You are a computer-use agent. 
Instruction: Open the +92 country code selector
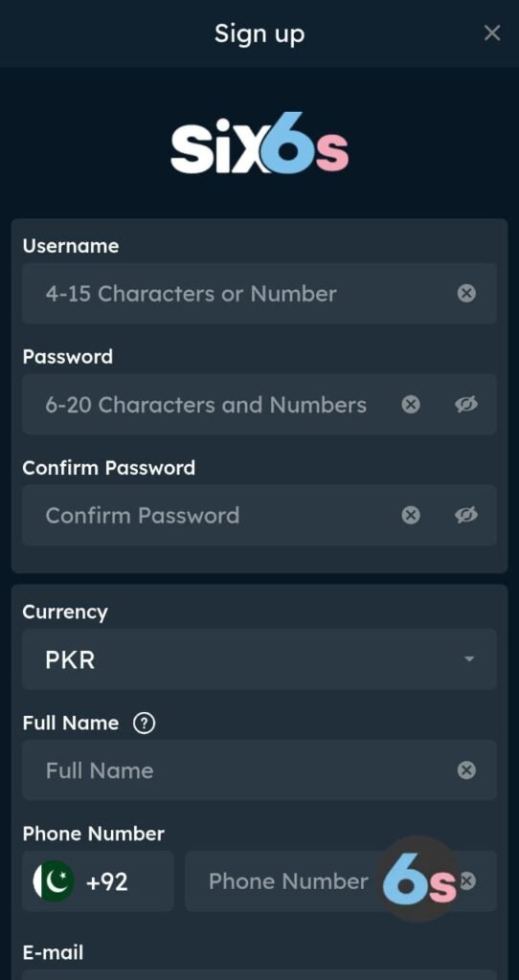(x=98, y=881)
